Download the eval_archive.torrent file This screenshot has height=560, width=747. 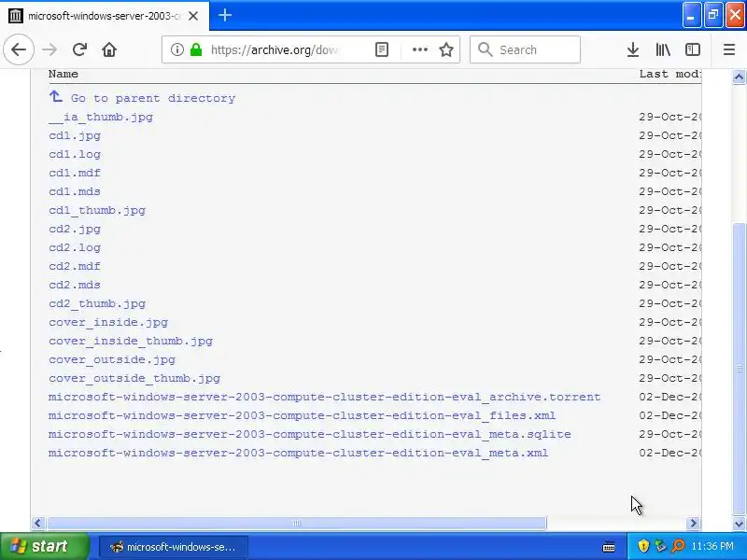(x=324, y=398)
